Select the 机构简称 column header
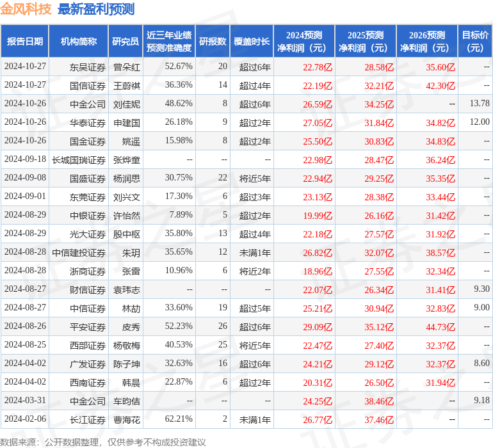 [x=79, y=41]
